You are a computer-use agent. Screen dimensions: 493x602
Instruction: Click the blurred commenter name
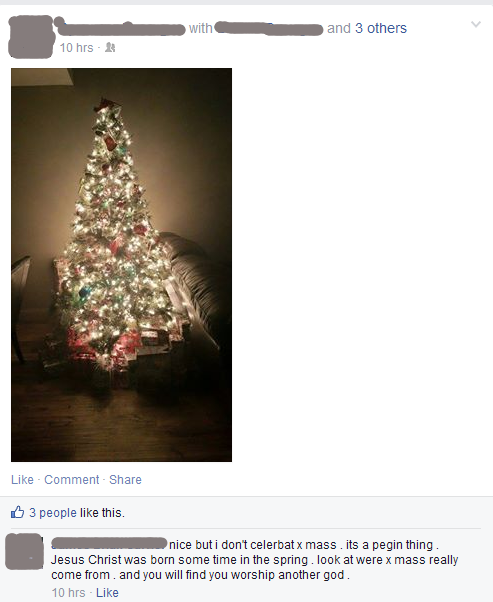[x=109, y=543]
